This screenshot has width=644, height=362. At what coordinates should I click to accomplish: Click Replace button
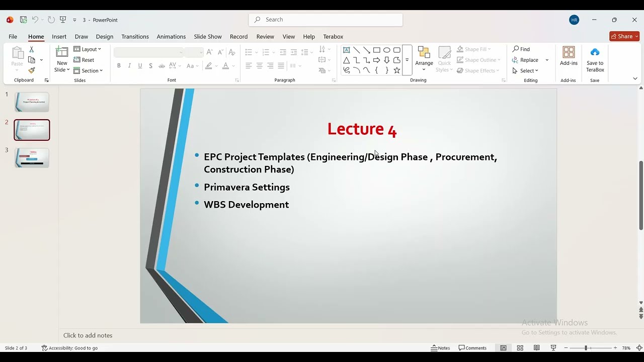[x=525, y=60]
